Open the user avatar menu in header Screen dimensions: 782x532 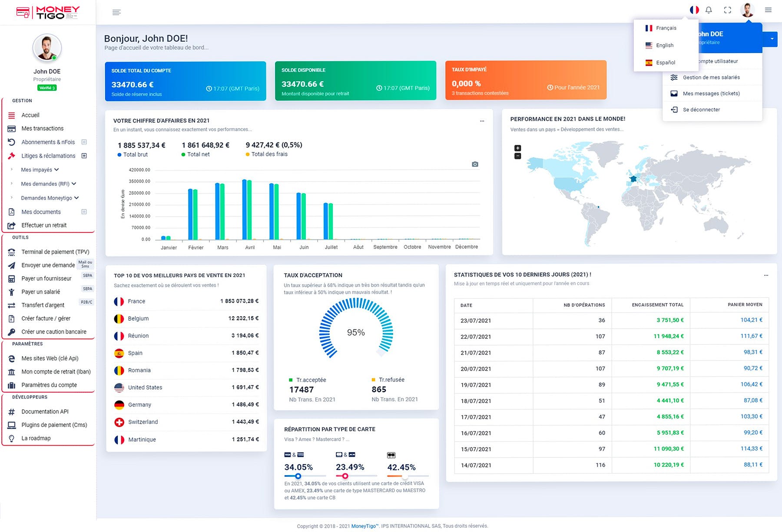point(748,10)
